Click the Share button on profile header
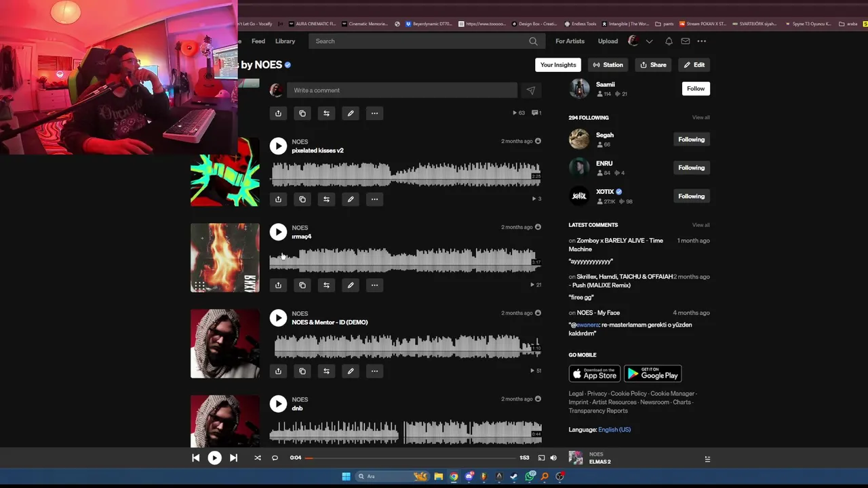868x488 pixels. [653, 65]
